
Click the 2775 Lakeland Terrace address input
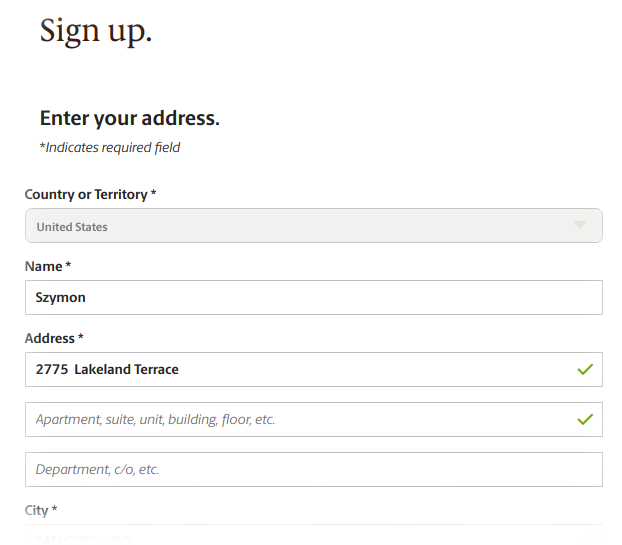[314, 369]
